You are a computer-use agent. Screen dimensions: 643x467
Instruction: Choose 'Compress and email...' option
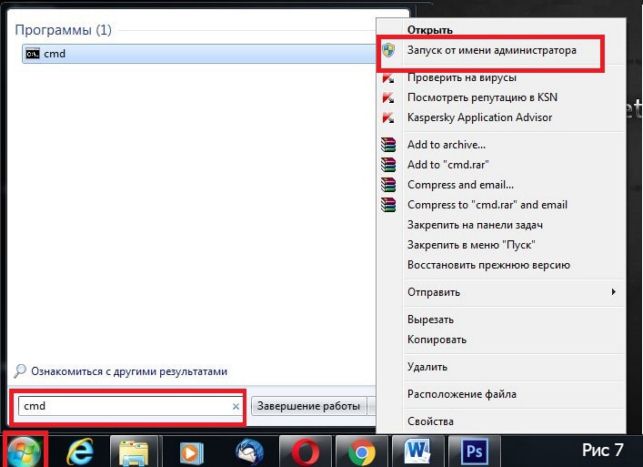(460, 185)
